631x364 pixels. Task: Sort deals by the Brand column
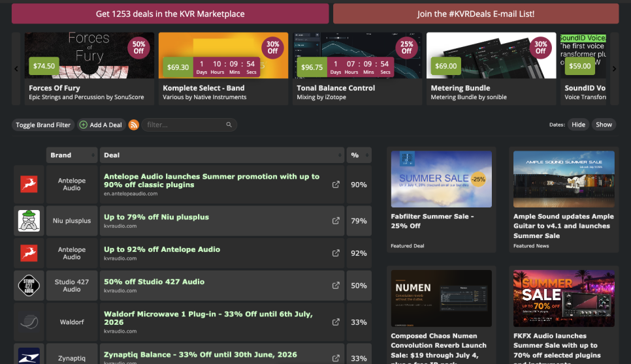click(x=72, y=155)
